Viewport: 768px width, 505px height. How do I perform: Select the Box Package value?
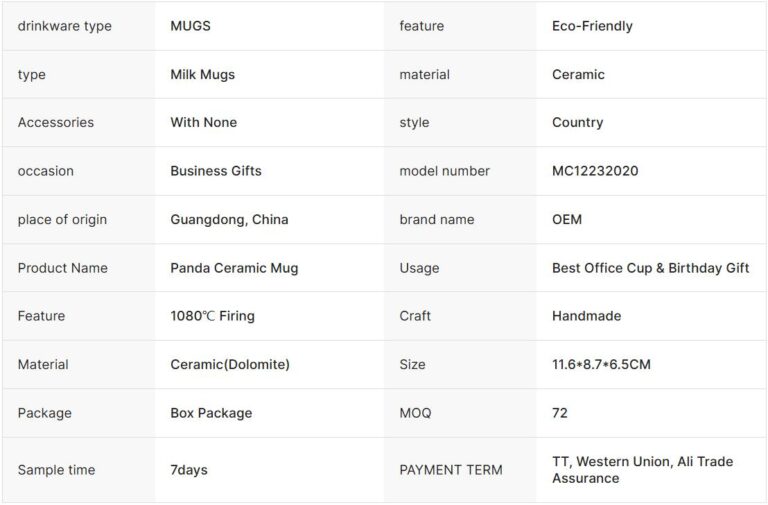click(x=211, y=413)
